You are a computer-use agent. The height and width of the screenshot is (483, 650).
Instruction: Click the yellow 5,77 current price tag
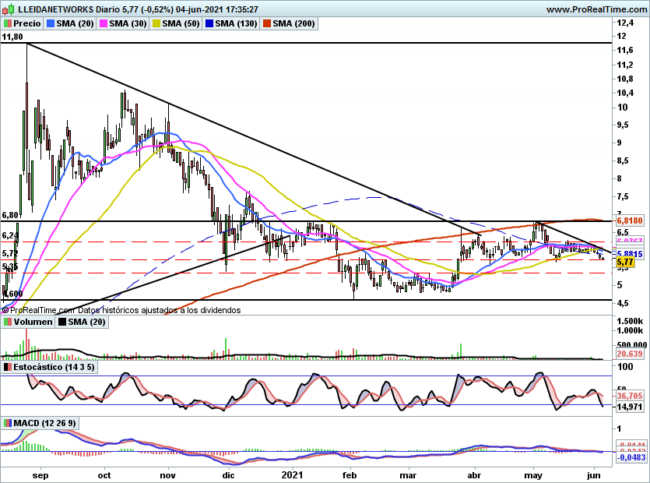tap(625, 262)
